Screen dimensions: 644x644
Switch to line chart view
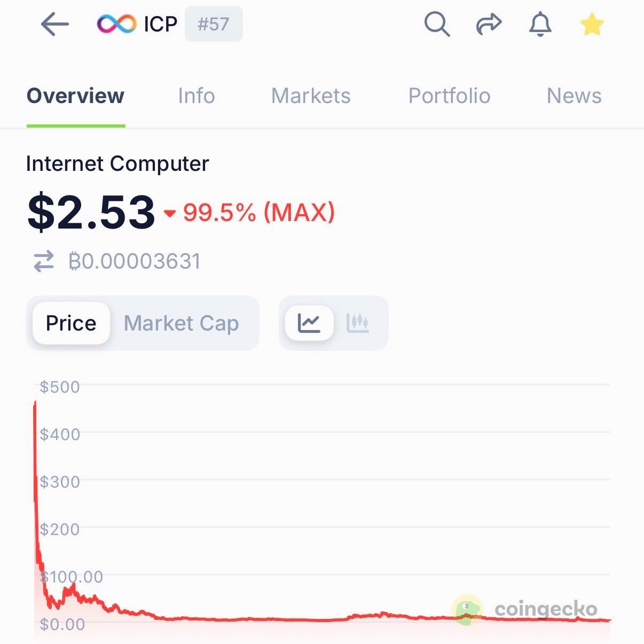pyautogui.click(x=309, y=323)
